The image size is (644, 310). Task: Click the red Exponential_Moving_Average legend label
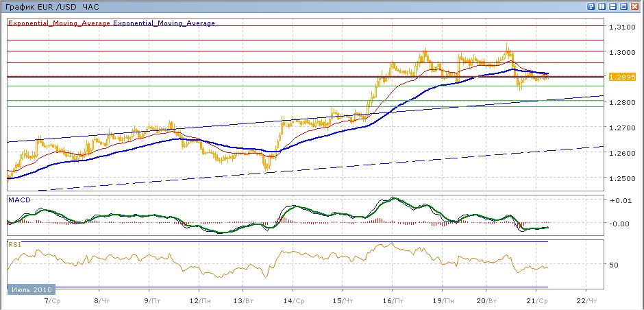click(x=59, y=23)
